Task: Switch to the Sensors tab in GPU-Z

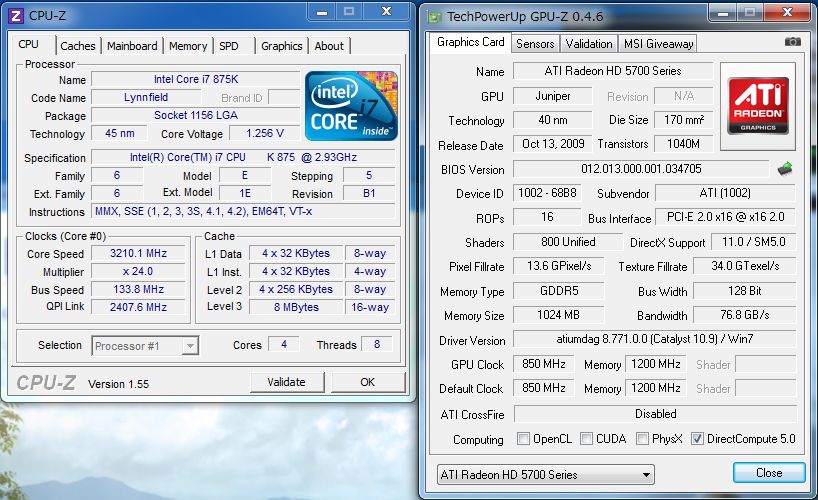Action: tap(535, 44)
